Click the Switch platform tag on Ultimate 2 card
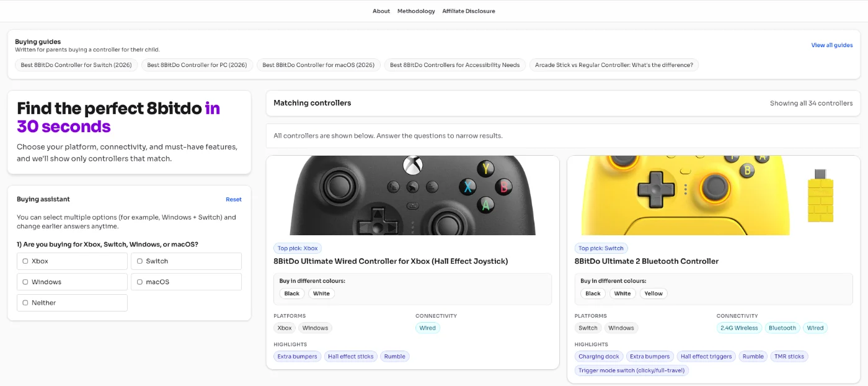 pos(588,328)
